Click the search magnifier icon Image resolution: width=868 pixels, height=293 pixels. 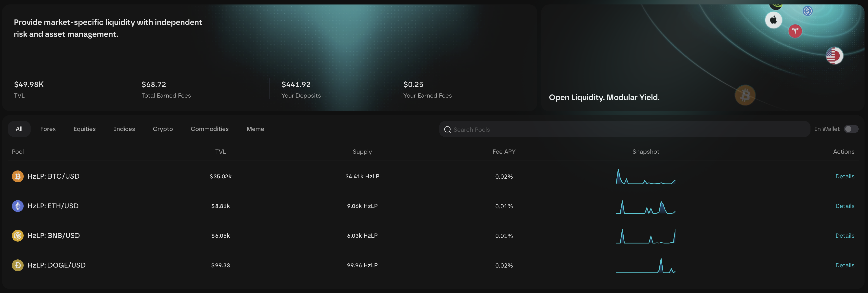click(447, 129)
